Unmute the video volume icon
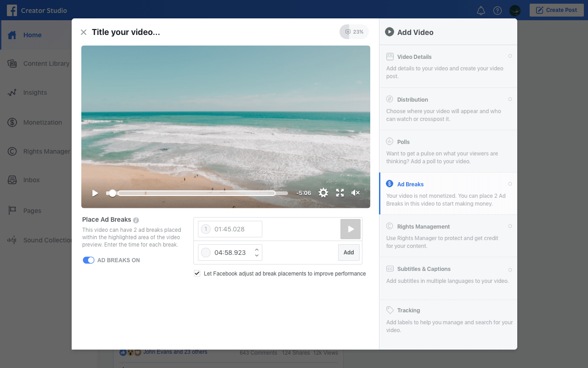Screen dimensions: 588x368 click(x=355, y=193)
